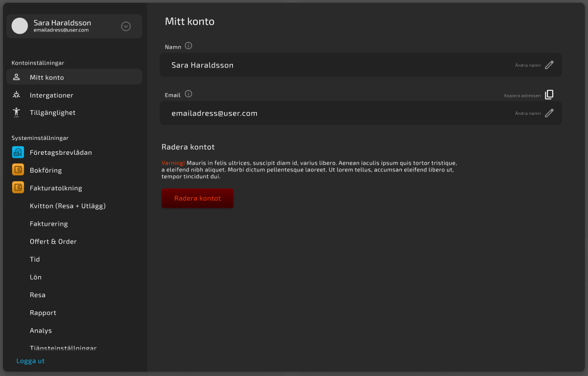This screenshot has height=376, width=588.
Task: Click the name field with Sara Haraldsson
Action: [337, 65]
